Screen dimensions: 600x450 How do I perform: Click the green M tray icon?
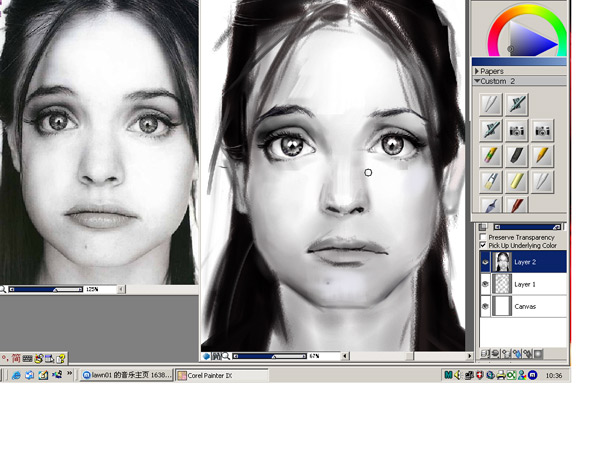448,375
